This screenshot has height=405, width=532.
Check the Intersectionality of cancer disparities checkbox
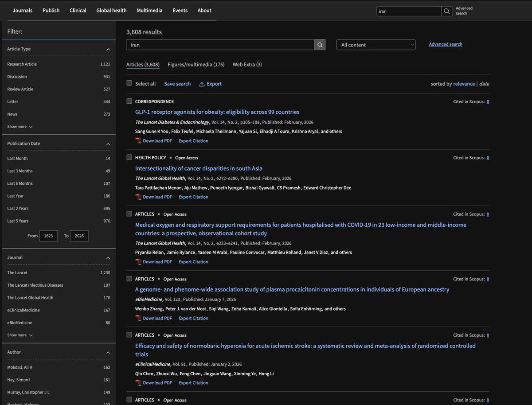click(x=129, y=157)
